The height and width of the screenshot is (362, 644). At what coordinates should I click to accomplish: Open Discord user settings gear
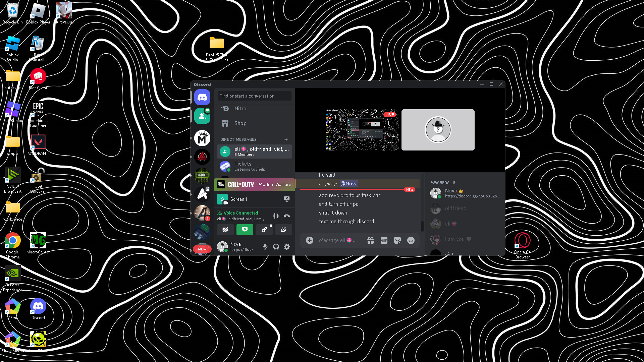coord(286,247)
